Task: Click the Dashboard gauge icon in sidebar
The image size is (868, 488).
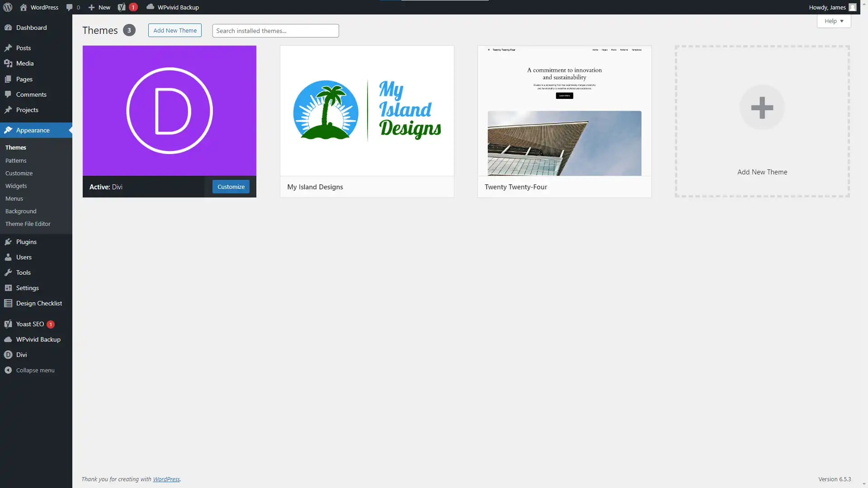Action: click(8, 28)
